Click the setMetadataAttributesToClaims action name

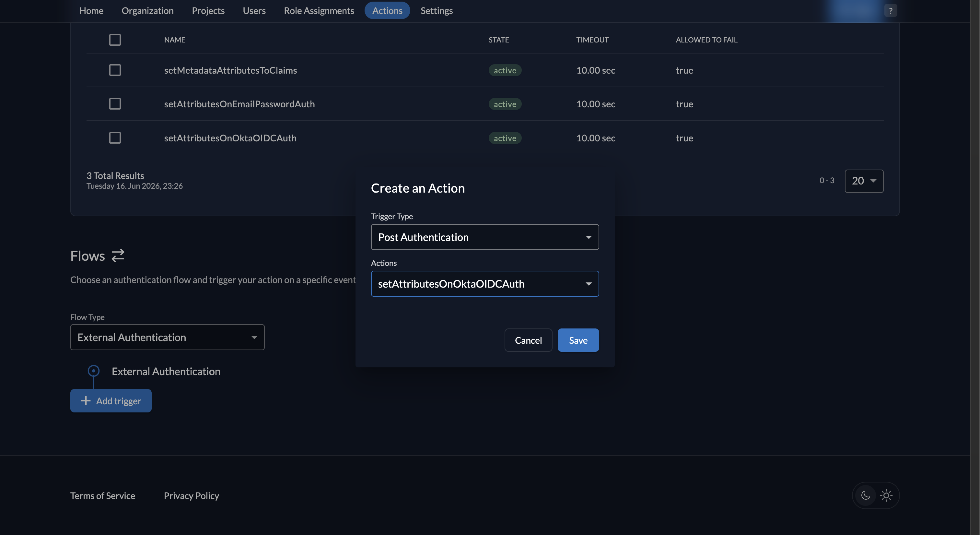pyautogui.click(x=230, y=70)
